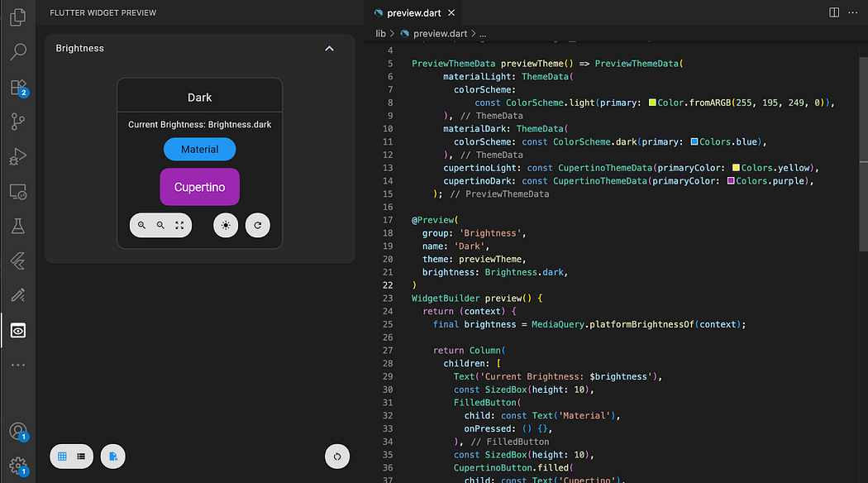This screenshot has height=483, width=868.
Task: Toggle preview brightness with the sun icon
Action: (x=225, y=224)
